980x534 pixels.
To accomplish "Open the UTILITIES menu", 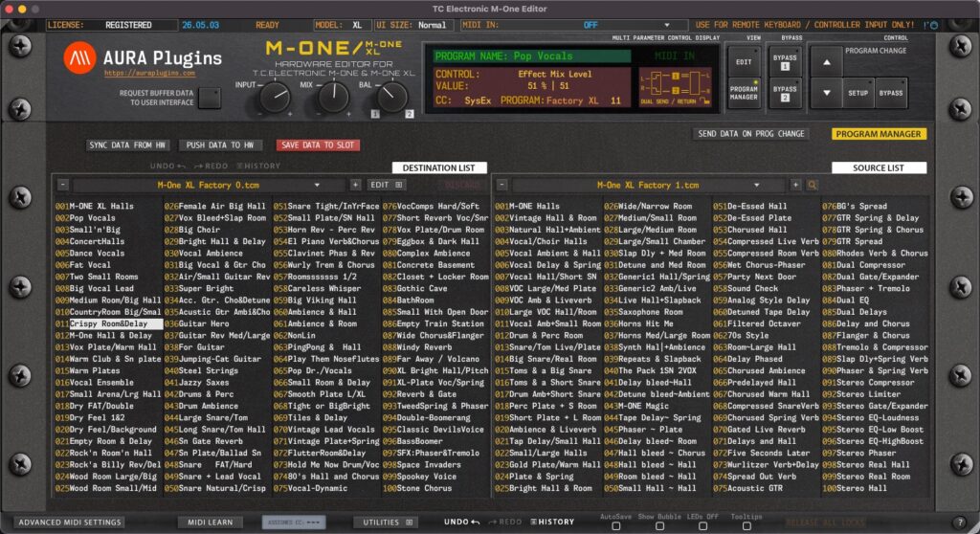I will 386,523.
